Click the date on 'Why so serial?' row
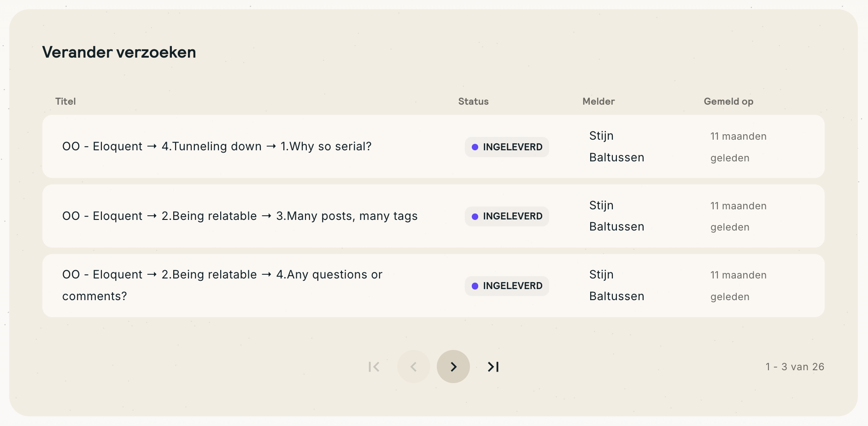The image size is (868, 426). click(738, 147)
